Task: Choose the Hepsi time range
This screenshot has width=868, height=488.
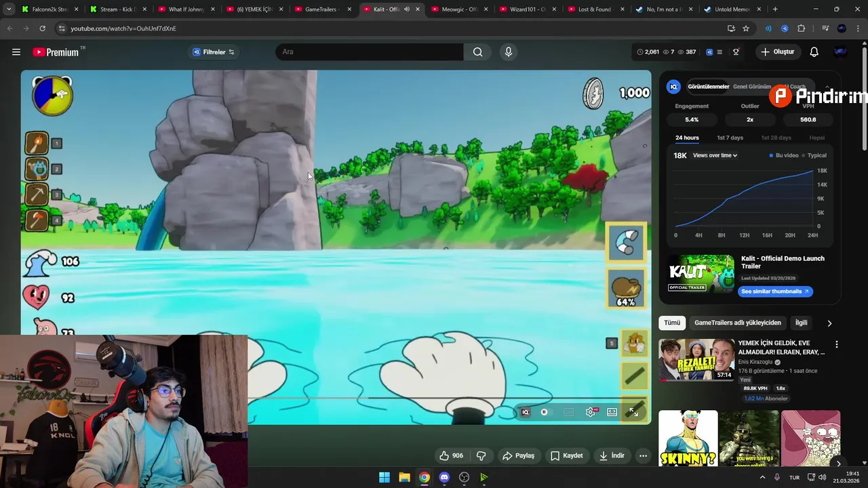Action: pos(816,138)
